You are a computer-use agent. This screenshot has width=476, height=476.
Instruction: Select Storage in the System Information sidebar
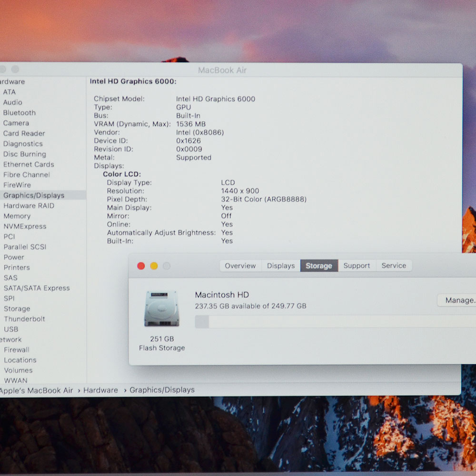[17, 309]
